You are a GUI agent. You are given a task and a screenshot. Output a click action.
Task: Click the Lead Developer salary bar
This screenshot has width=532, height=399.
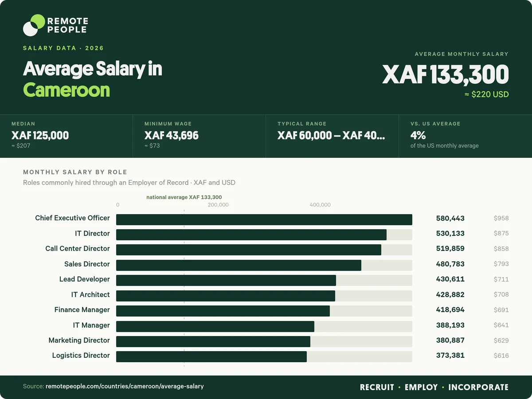(226, 281)
